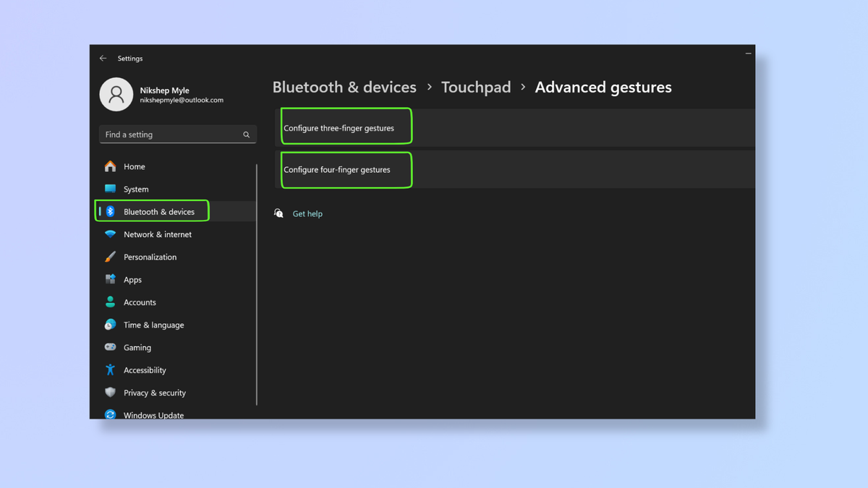Select the Accessibility icon
This screenshot has height=488, width=868.
coord(111,370)
